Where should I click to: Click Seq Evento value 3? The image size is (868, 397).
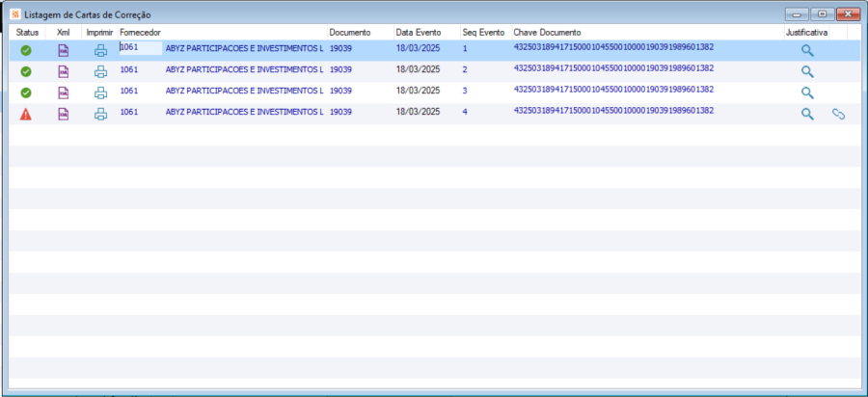(465, 91)
